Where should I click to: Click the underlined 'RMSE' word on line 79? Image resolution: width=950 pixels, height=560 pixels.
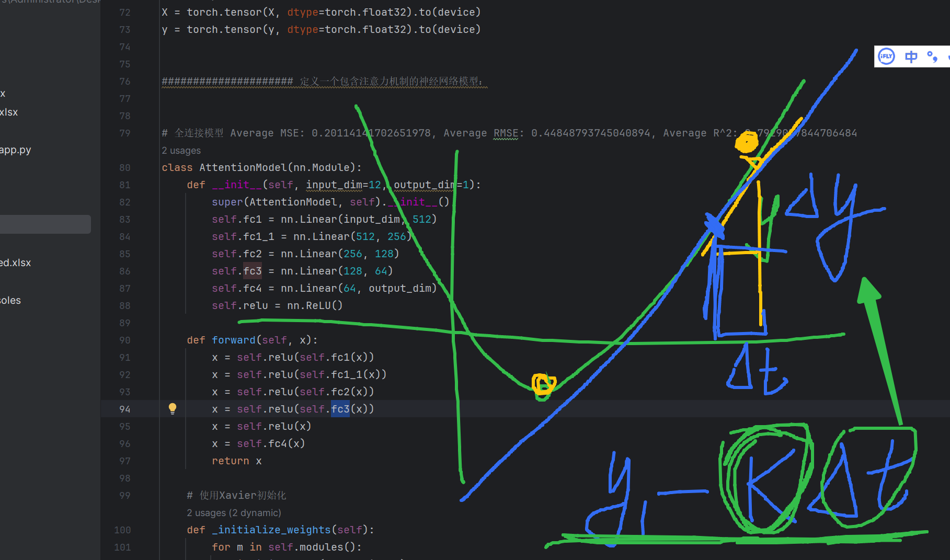pos(506,133)
